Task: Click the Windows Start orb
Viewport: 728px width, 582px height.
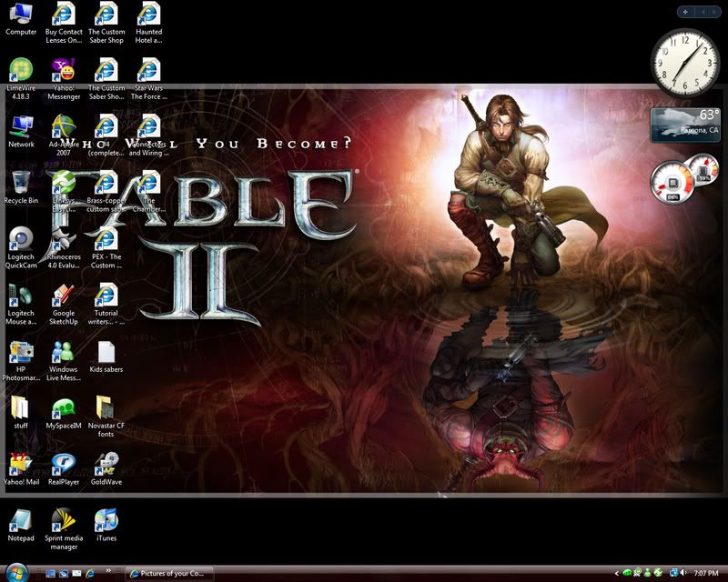Action: point(16,572)
